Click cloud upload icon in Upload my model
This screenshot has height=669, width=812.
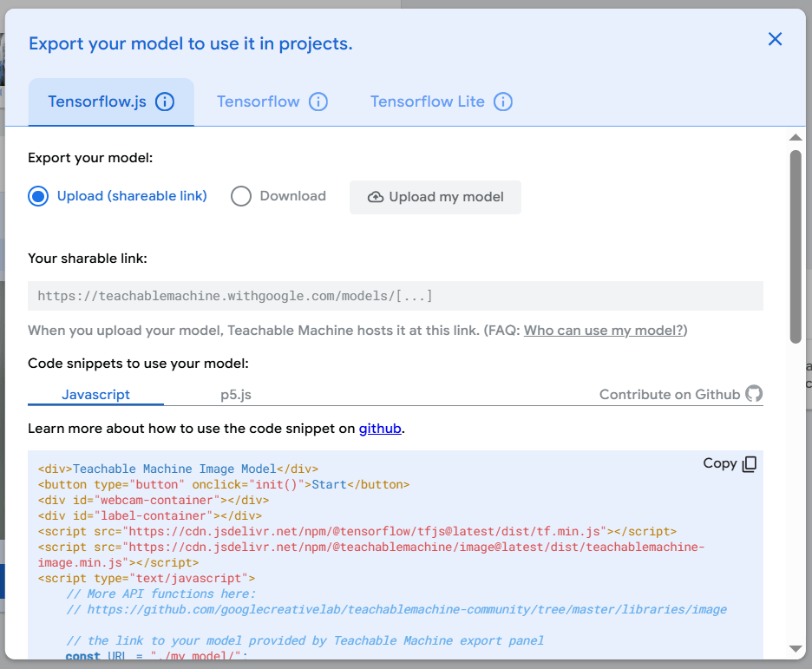pos(376,197)
